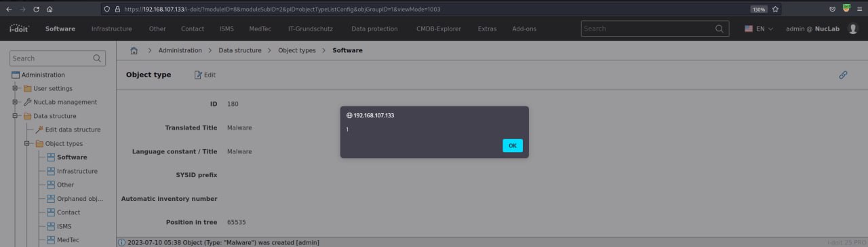This screenshot has width=868, height=247.
Task: Click the info icon in status bar
Action: pos(122,242)
